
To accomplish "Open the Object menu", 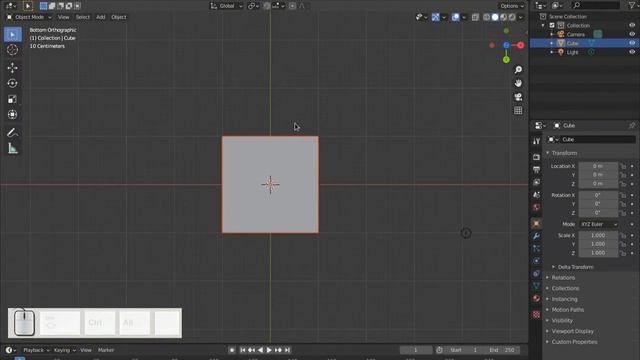I will [119, 17].
